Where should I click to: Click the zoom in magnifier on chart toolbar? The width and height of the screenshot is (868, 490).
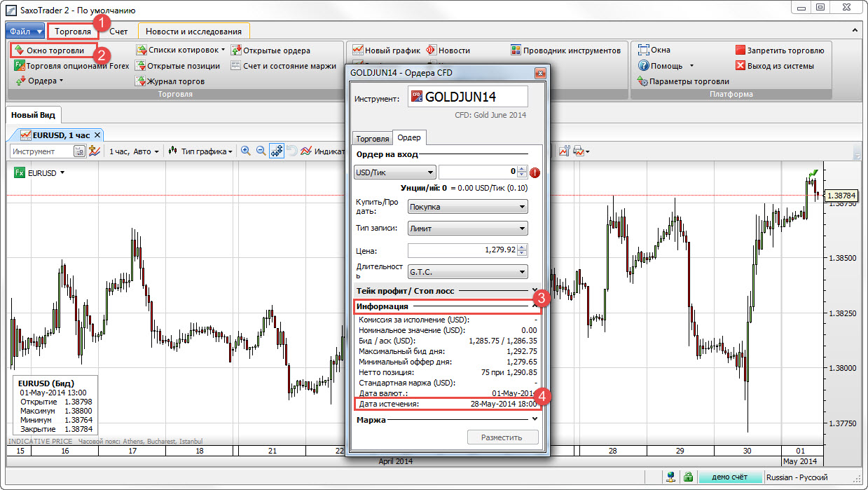coord(246,151)
